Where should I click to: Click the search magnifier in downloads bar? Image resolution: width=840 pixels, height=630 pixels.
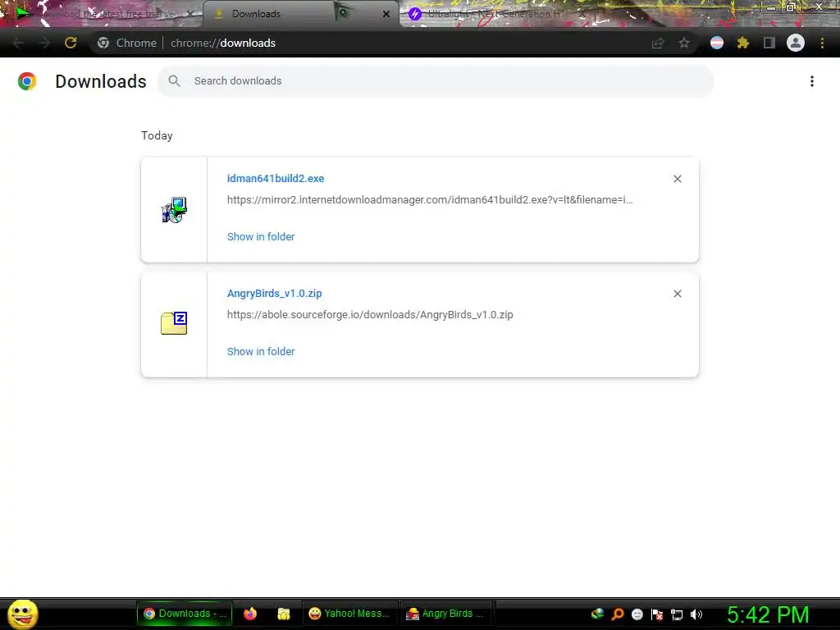174,81
